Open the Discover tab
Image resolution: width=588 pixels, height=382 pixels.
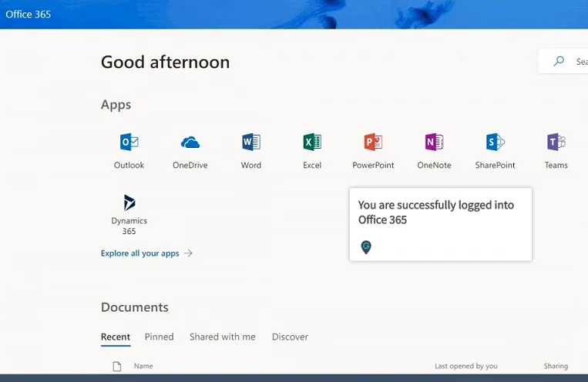pyautogui.click(x=290, y=337)
